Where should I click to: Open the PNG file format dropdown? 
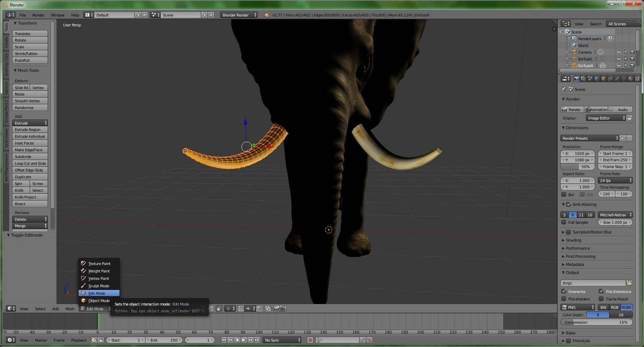pyautogui.click(x=578, y=307)
